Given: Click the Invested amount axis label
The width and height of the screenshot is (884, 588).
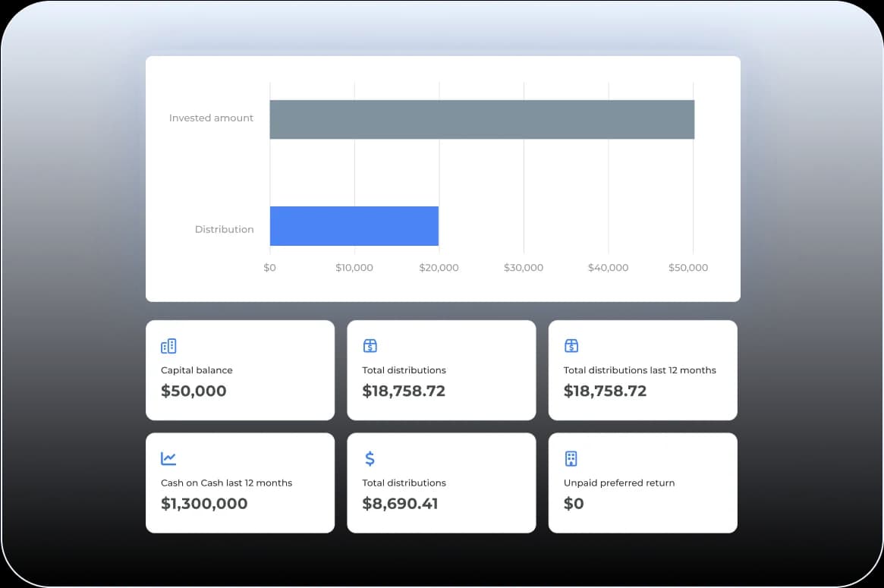Looking at the screenshot, I should pyautogui.click(x=211, y=118).
